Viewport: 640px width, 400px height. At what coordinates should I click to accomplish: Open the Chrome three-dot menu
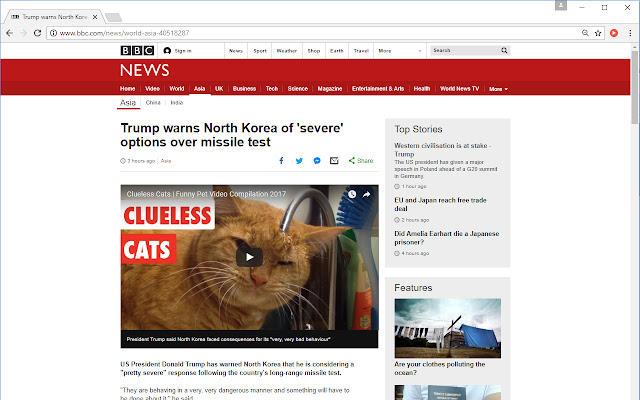(630, 33)
